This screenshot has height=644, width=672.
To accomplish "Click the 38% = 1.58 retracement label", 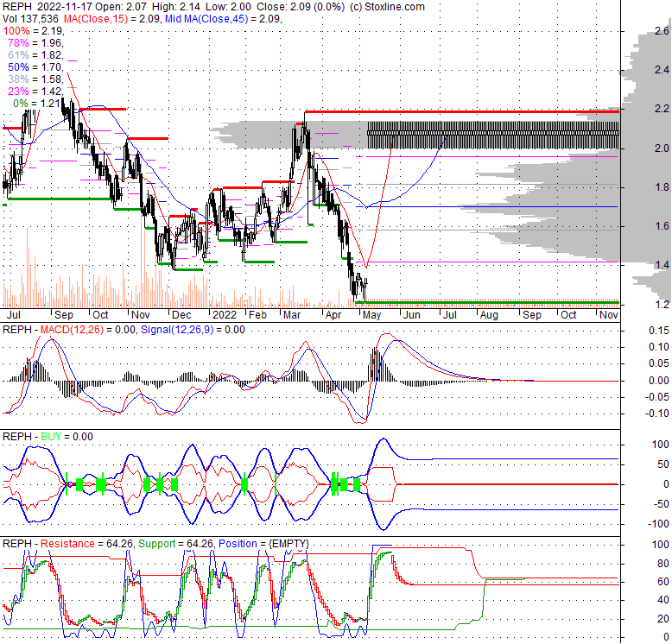I will pos(35,79).
